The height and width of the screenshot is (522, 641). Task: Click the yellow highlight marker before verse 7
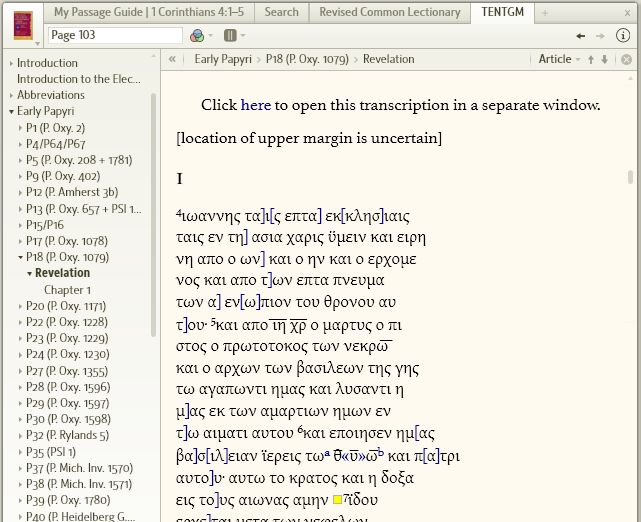pos(338,500)
